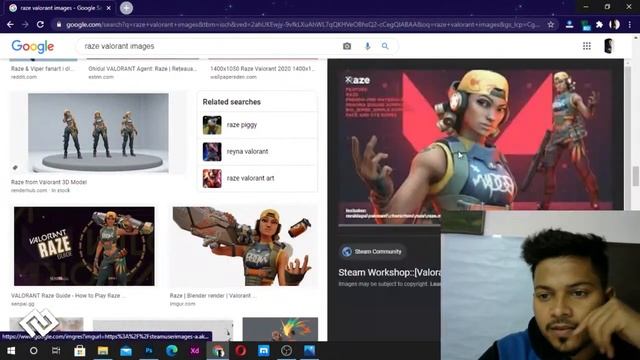
Task: Open the Google apps grid
Action: click(587, 46)
